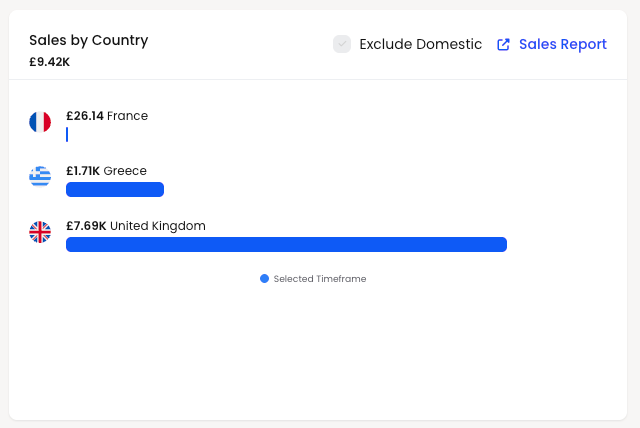Click the Exclude Domestic label text

tap(420, 44)
